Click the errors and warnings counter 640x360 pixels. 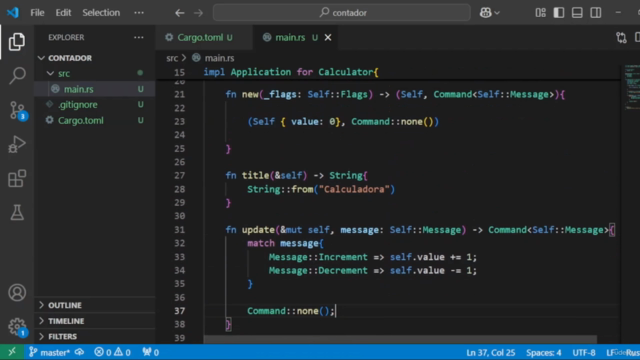tap(112, 352)
